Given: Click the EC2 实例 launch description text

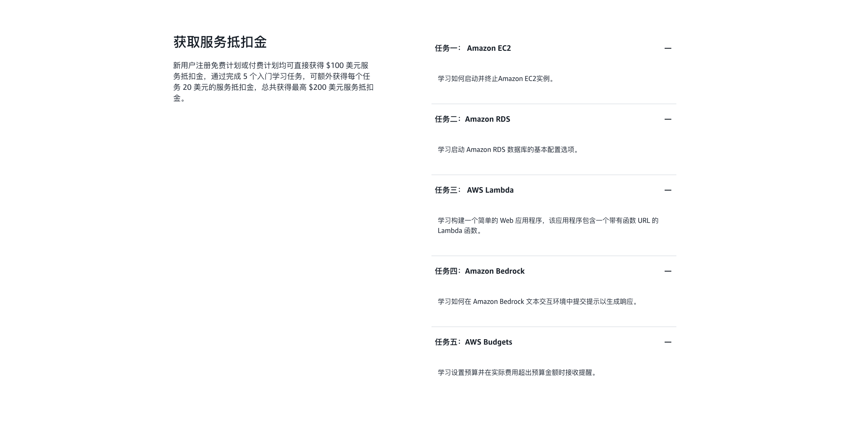Looking at the screenshot, I should [497, 78].
